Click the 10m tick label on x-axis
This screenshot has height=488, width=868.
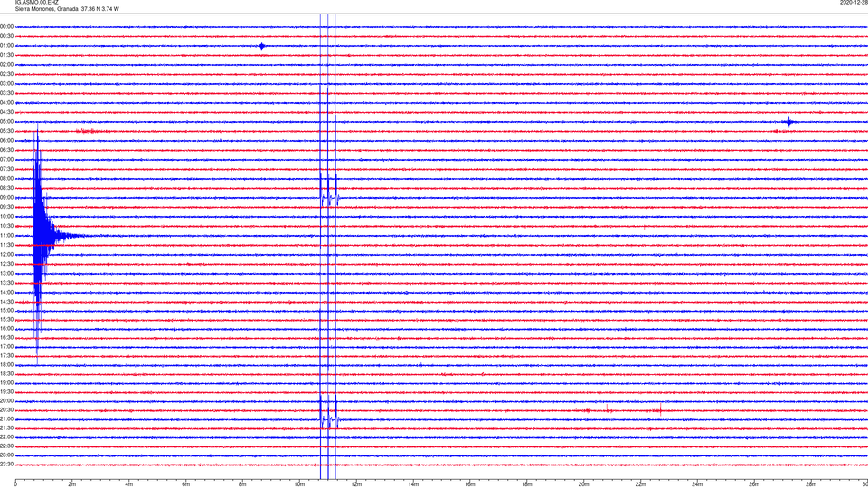click(299, 484)
